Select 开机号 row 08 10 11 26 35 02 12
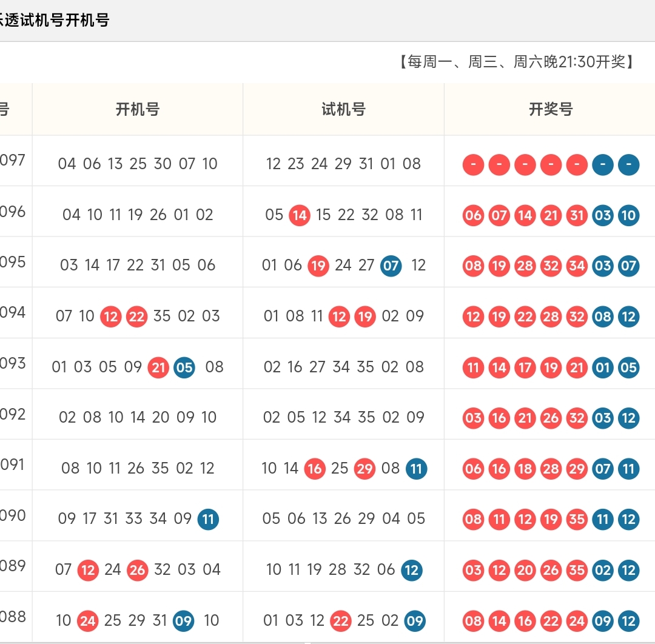Viewport: 655px width, 644px height. (x=138, y=468)
